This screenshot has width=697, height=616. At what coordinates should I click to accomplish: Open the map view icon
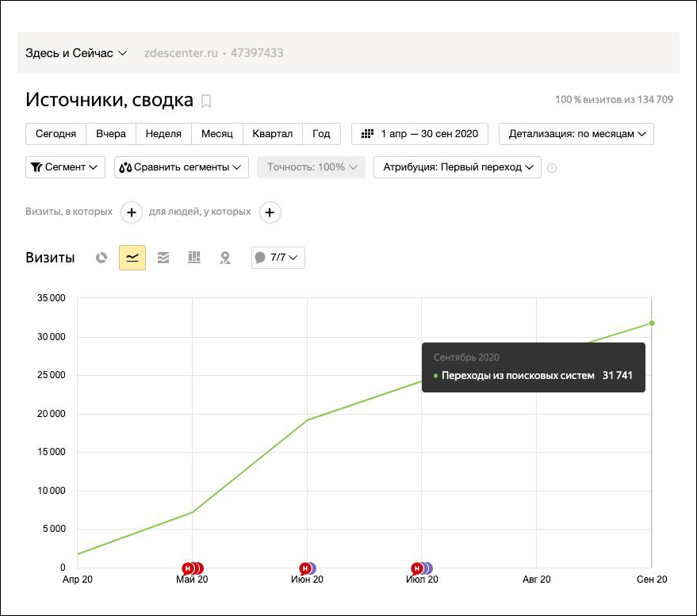(x=225, y=257)
